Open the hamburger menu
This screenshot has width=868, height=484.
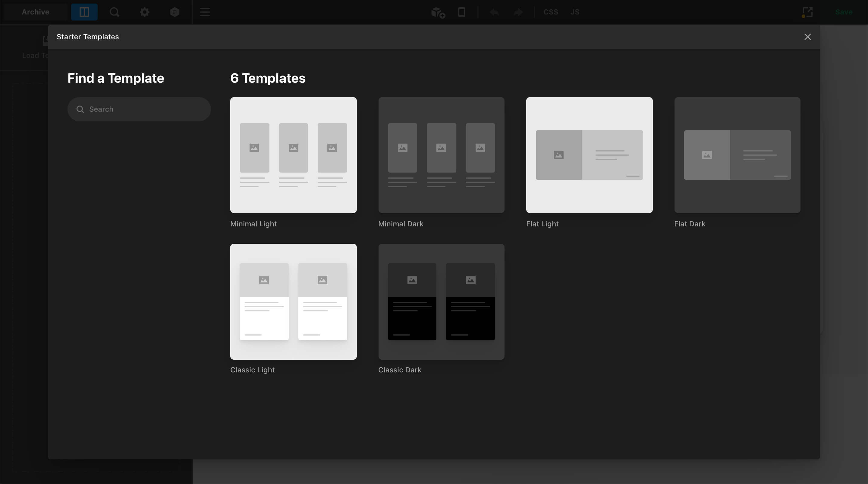(x=205, y=12)
